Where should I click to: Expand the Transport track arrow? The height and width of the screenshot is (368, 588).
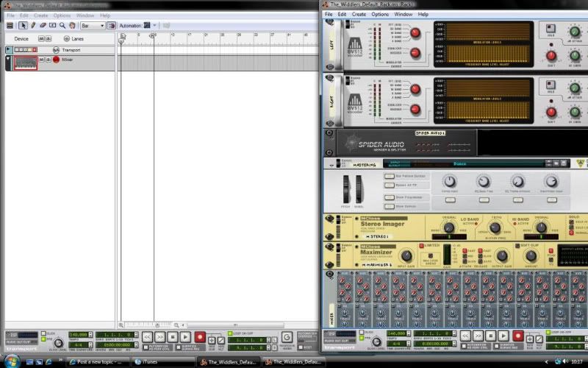click(x=8, y=49)
